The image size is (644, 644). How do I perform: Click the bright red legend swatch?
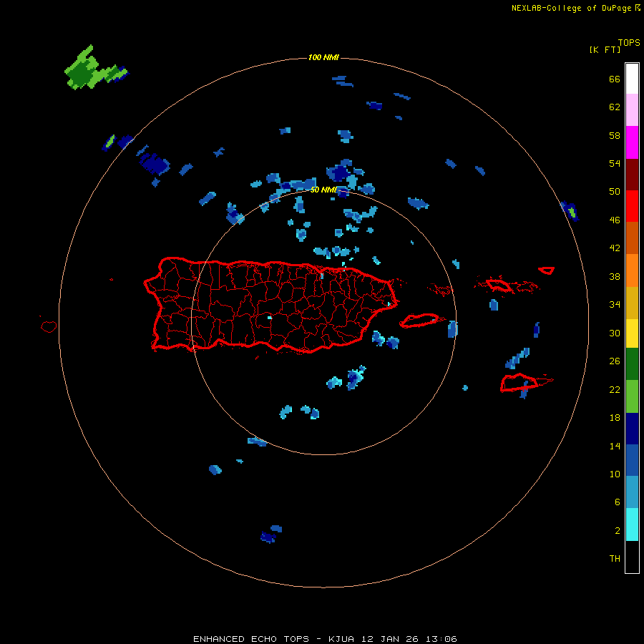pyautogui.click(x=632, y=206)
